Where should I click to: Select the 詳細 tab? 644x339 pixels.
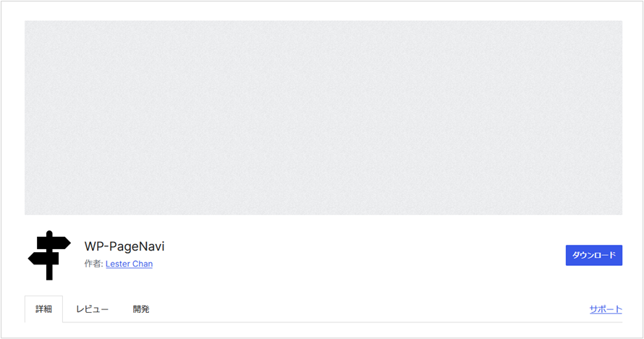43,309
